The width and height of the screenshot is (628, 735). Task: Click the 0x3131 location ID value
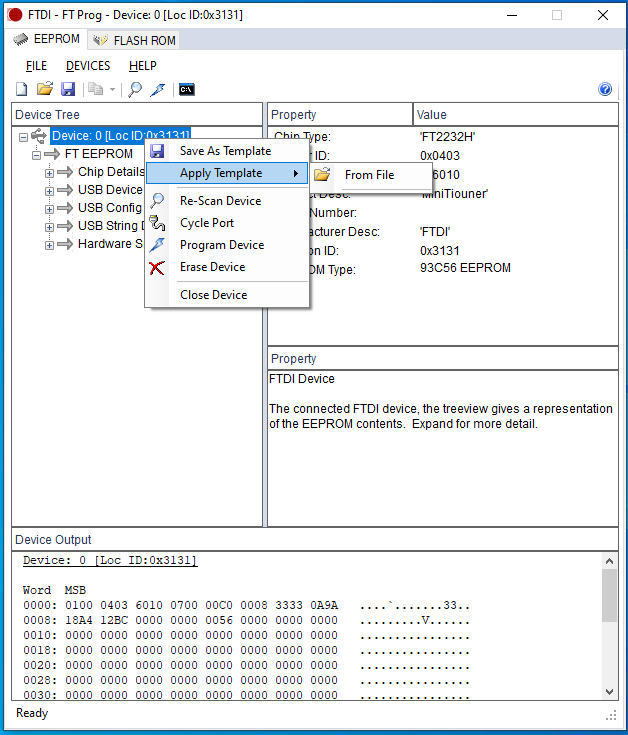click(x=440, y=251)
